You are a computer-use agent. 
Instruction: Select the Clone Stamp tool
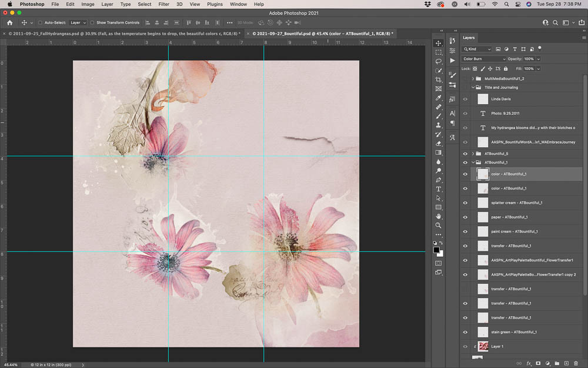click(439, 125)
